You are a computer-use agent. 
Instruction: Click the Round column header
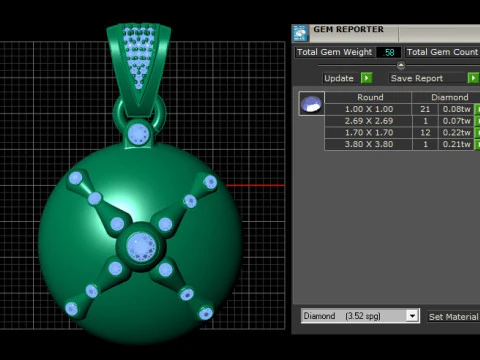click(x=369, y=97)
